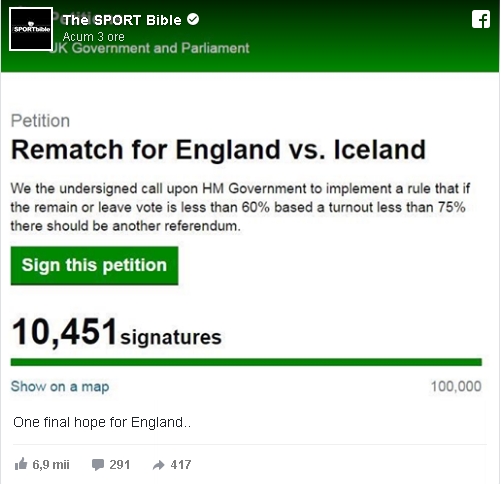View the 417 shares count
Viewport: 501px width, 484px height.
(181, 464)
